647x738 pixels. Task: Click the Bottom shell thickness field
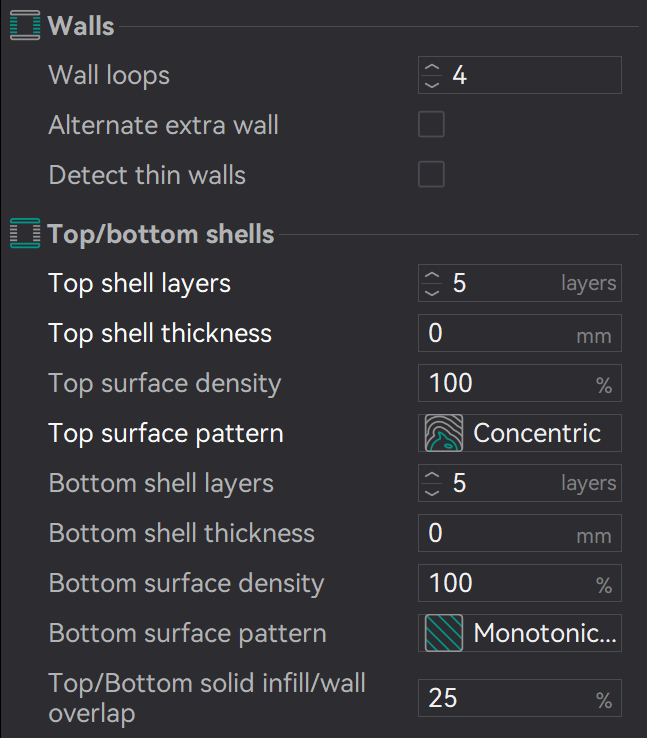[500, 533]
